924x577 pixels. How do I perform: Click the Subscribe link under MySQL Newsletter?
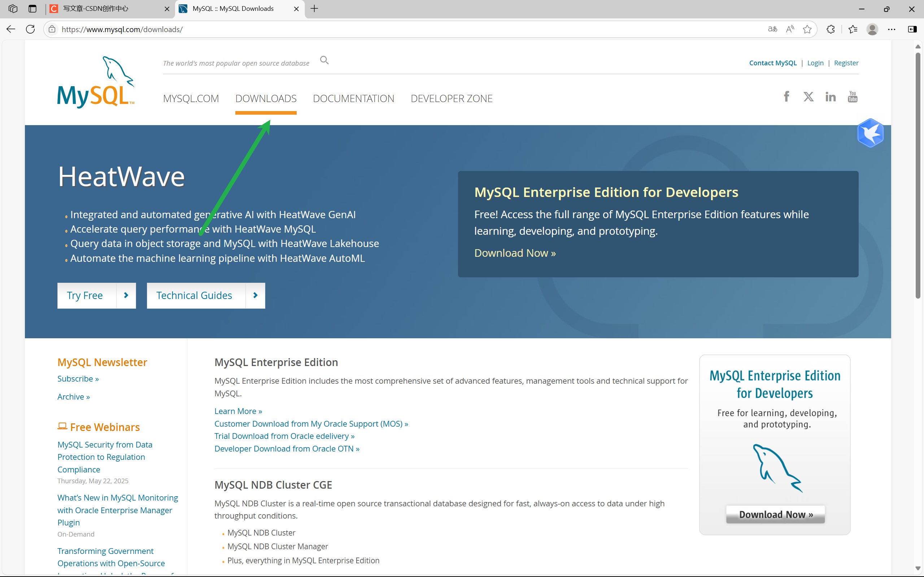(78, 378)
